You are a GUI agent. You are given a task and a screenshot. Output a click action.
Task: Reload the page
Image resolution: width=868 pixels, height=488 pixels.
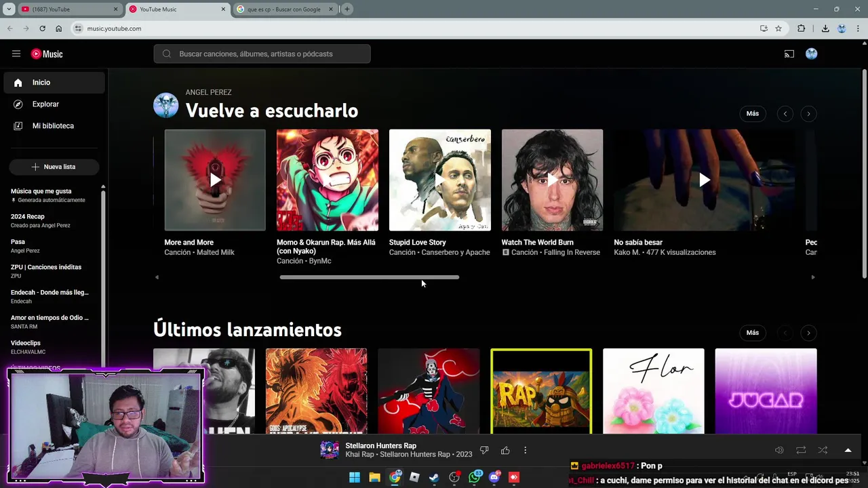tap(42, 28)
